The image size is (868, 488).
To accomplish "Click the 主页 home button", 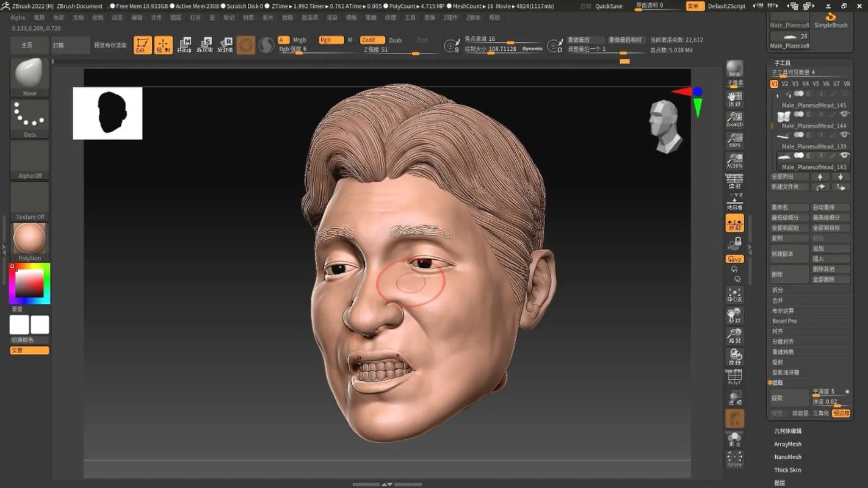I will [27, 45].
